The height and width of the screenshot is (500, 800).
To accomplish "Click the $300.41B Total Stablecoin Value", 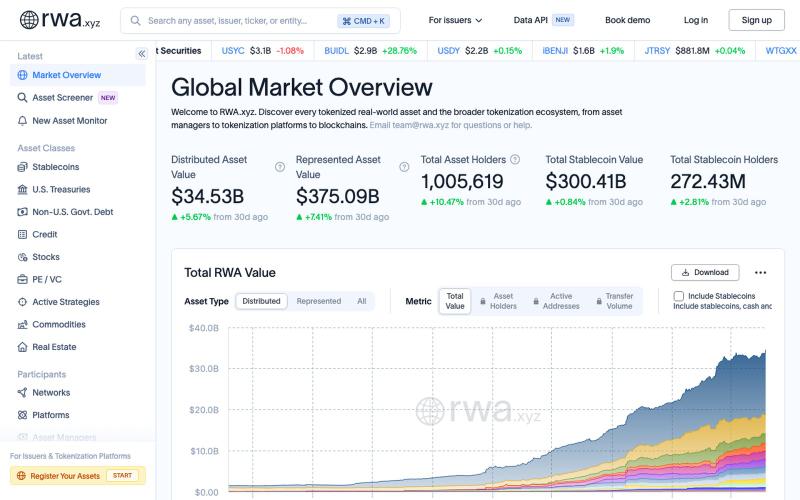I will click(x=586, y=181).
